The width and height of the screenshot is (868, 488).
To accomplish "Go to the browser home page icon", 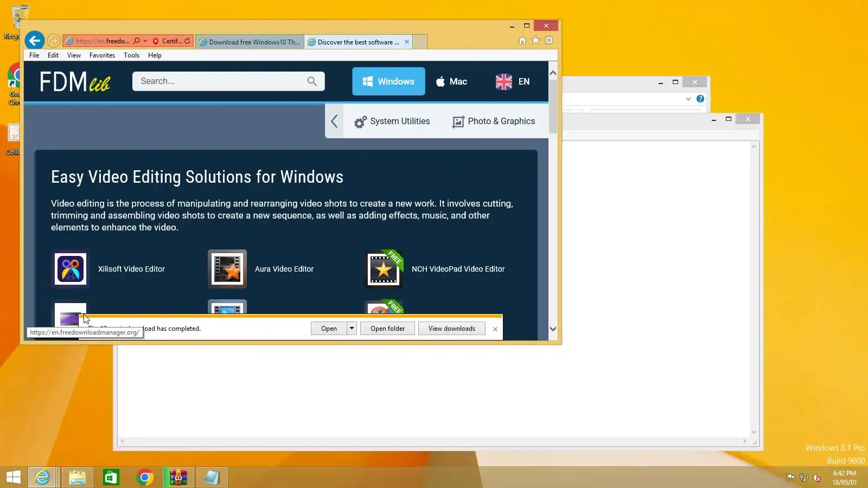I will (522, 41).
